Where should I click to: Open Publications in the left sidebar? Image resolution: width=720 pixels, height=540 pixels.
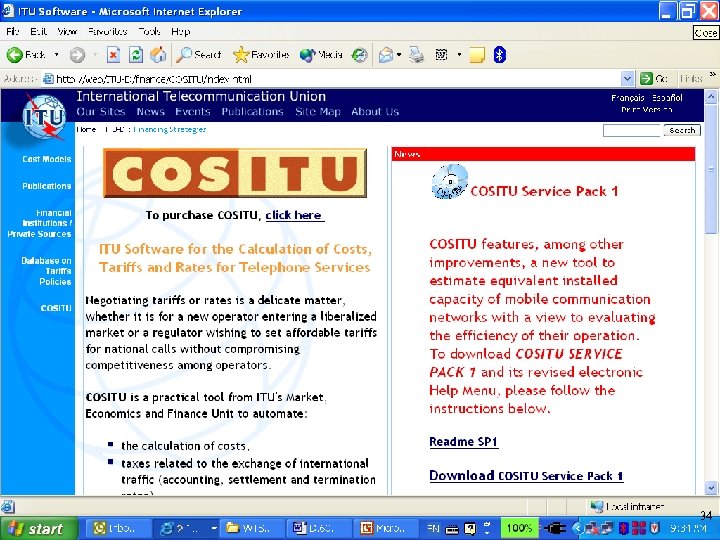pos(46,186)
